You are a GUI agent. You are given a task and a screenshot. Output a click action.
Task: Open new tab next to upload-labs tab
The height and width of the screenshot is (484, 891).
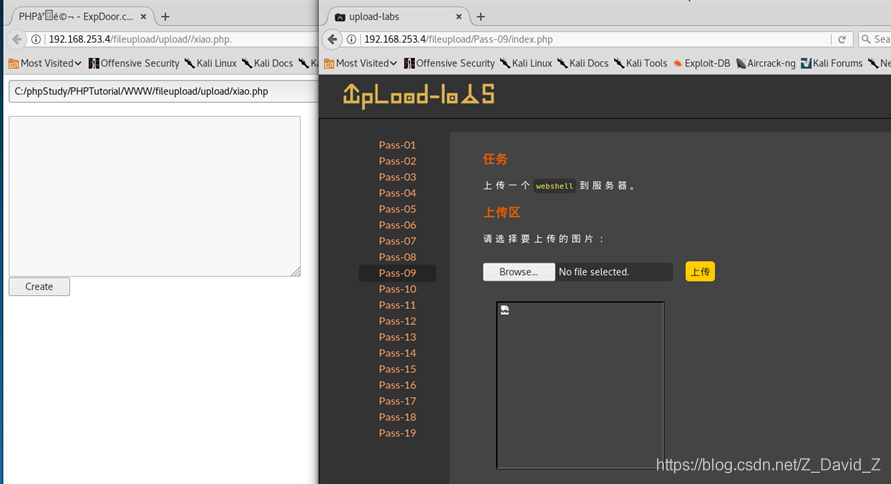[x=481, y=16]
